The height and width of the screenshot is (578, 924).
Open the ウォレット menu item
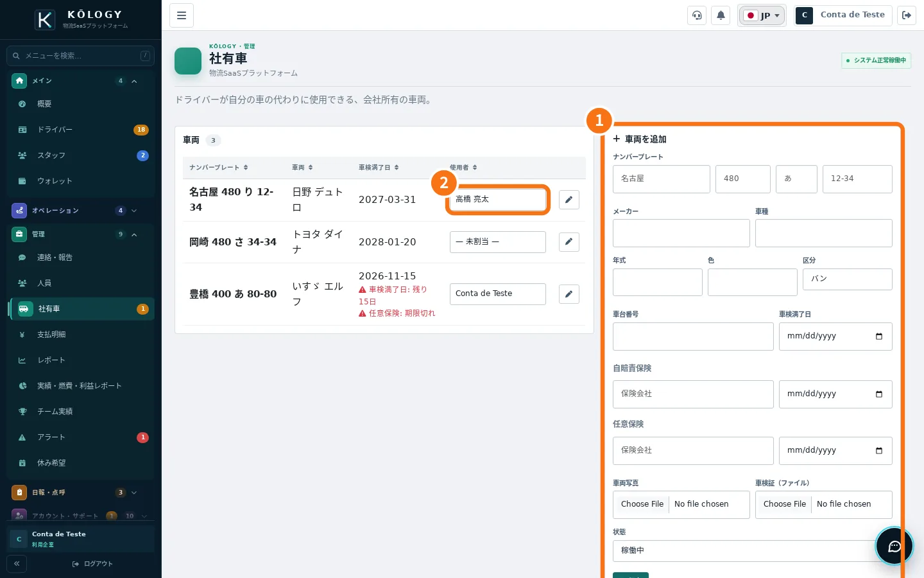click(80, 181)
